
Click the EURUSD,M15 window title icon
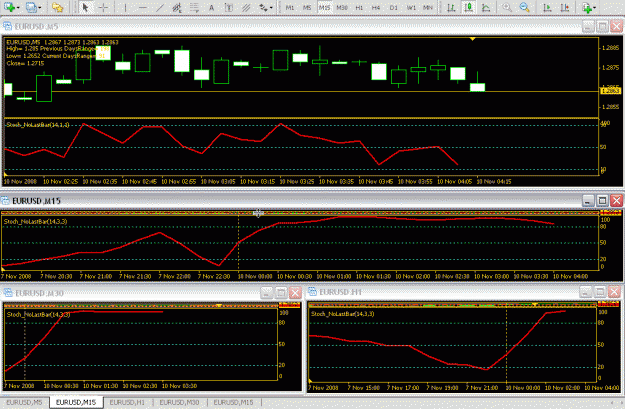(5, 201)
